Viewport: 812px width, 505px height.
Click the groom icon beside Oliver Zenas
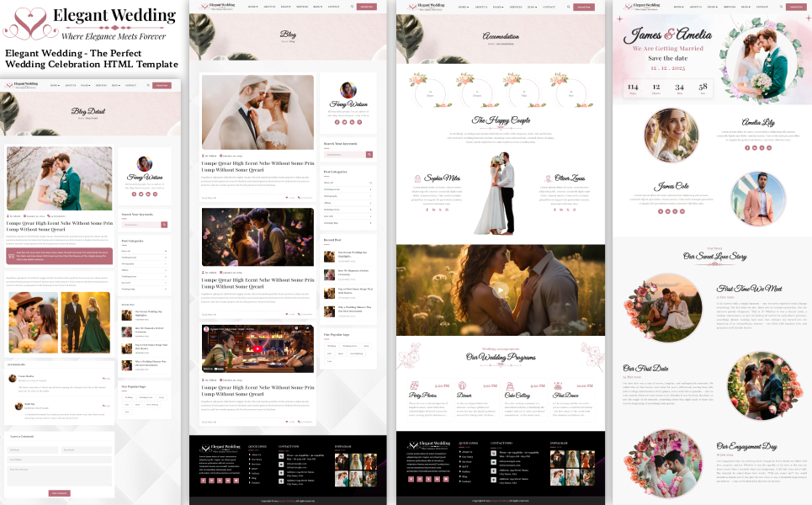(548, 178)
